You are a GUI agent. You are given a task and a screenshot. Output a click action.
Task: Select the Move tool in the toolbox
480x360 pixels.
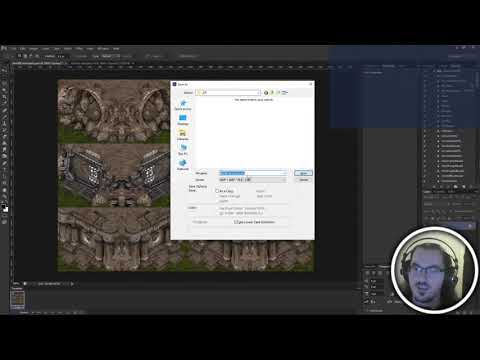tap(4, 71)
